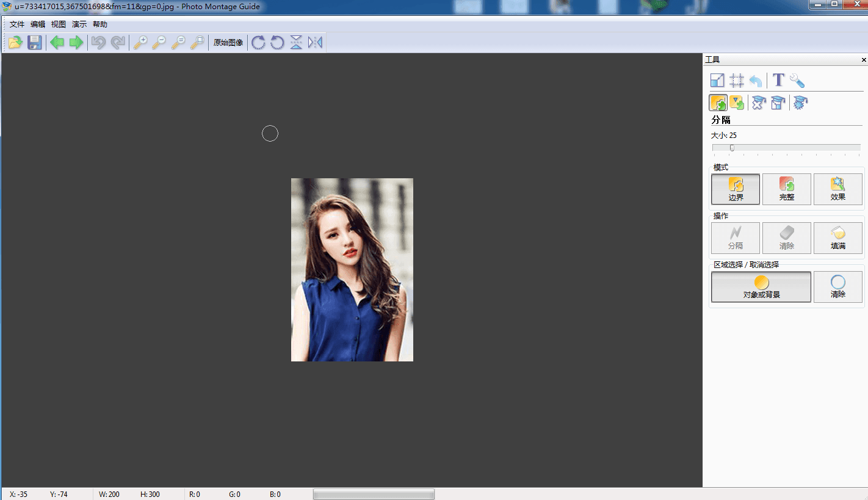The height and width of the screenshot is (500, 868).
Task: Click the 原始图像 button
Action: (228, 43)
